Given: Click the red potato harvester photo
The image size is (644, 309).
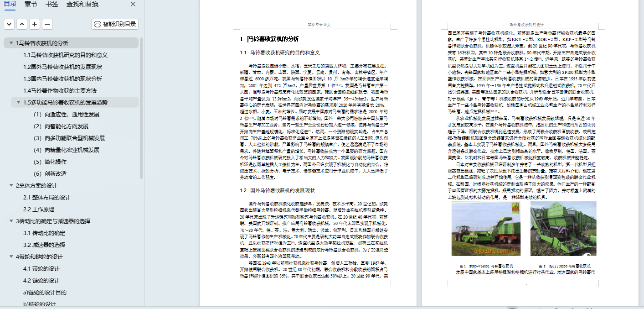Looking at the screenshot, I should click(486, 229).
